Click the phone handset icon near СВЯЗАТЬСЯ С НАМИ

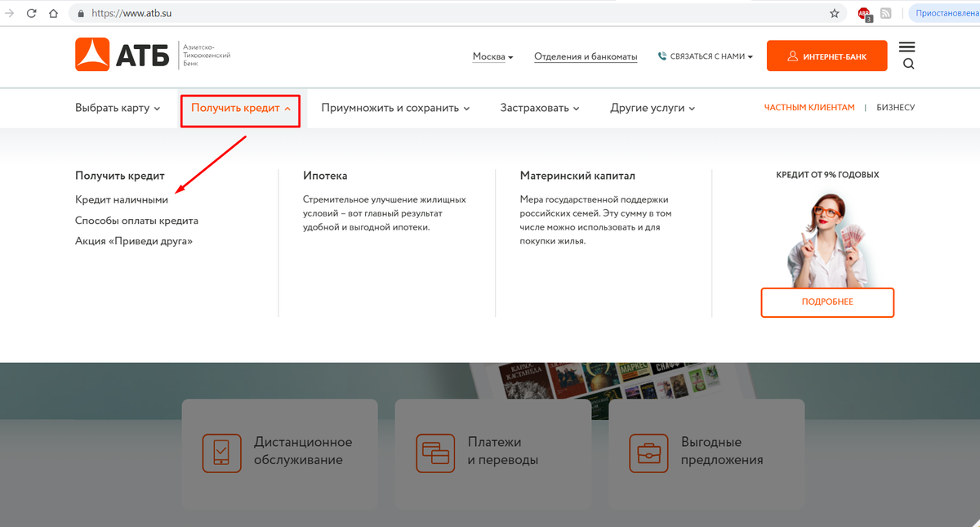pos(661,56)
